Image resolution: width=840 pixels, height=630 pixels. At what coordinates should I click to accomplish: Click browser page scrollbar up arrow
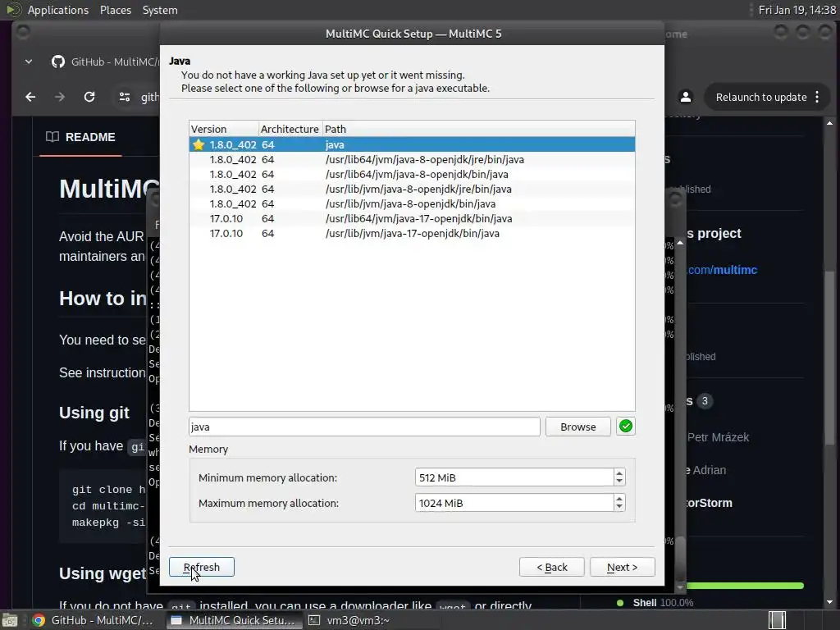pos(830,123)
